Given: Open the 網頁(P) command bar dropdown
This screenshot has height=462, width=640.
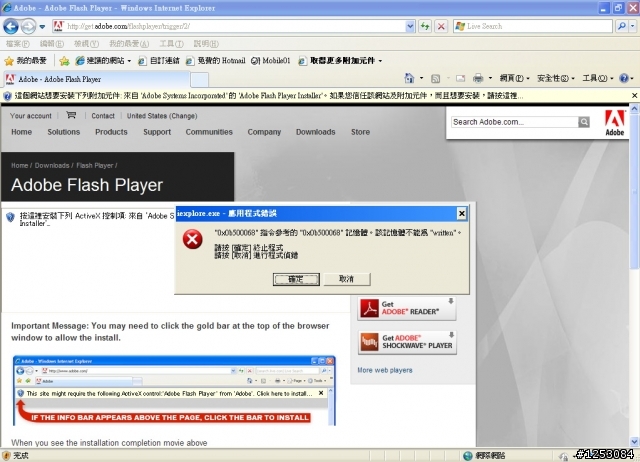Looking at the screenshot, I should tap(514, 78).
